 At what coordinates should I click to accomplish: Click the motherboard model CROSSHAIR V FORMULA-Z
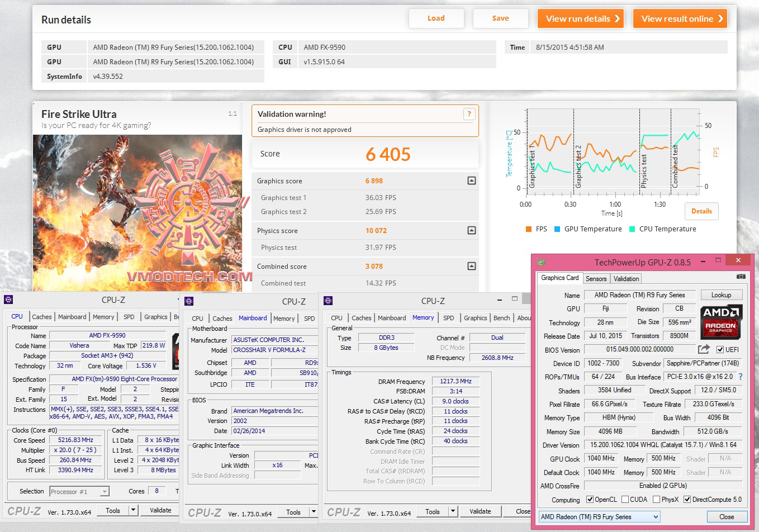275,350
